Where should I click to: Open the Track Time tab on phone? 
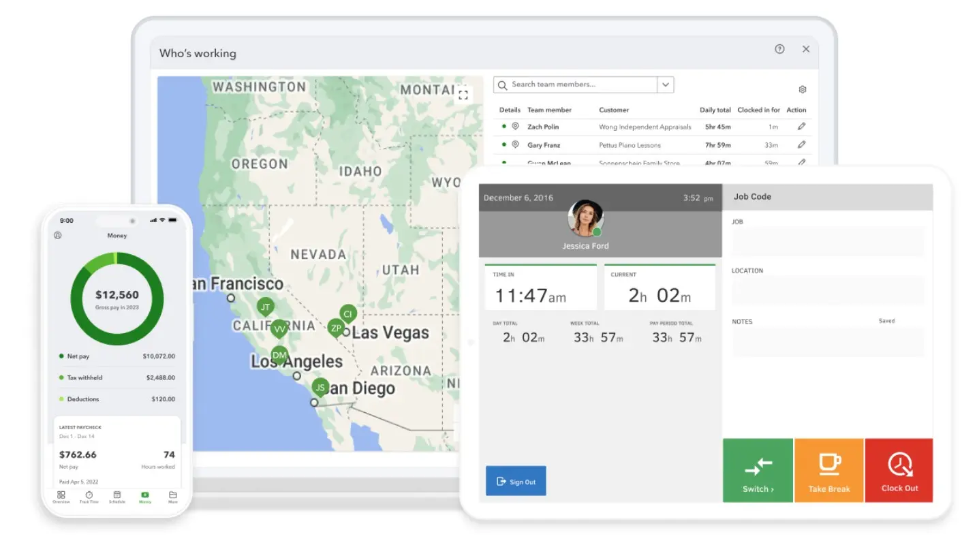89,497
